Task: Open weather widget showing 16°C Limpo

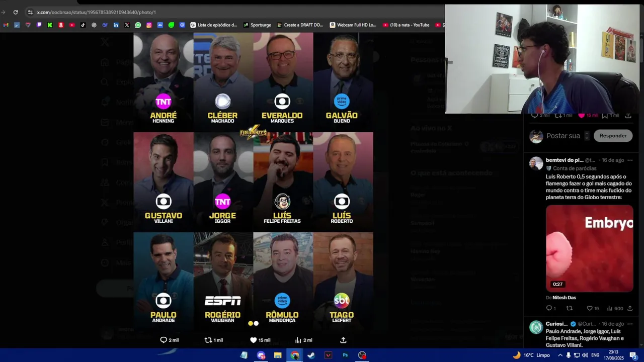Action: [531, 355]
